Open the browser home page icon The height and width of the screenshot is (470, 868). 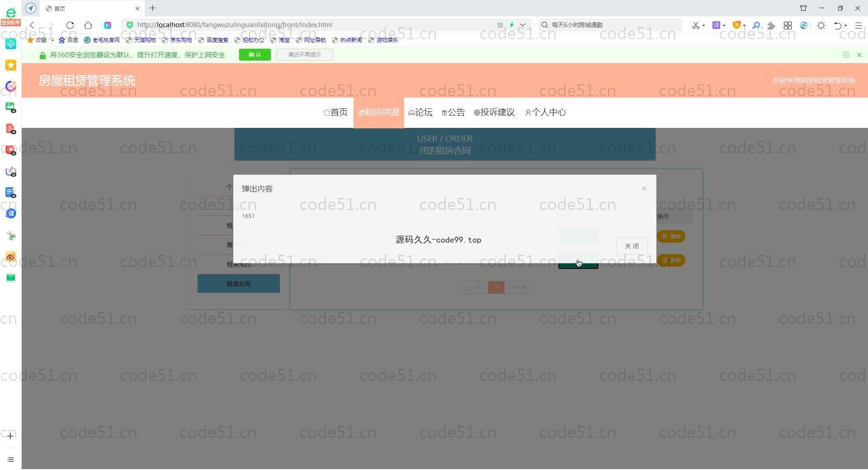88,25
